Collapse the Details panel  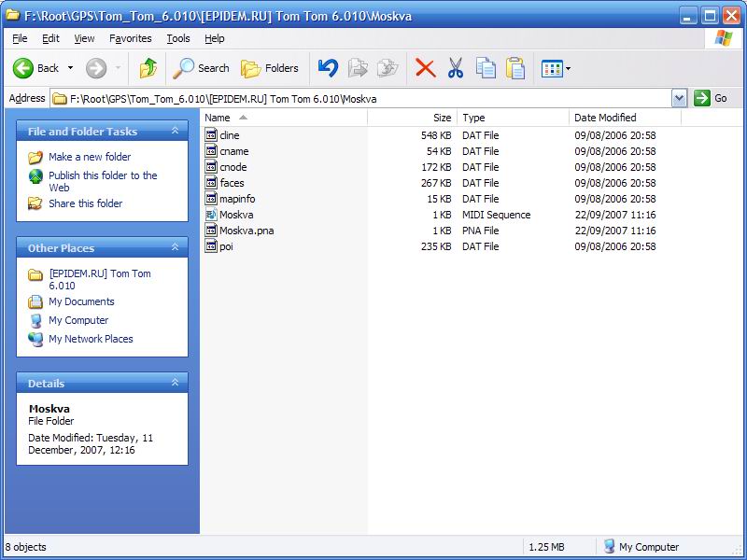(175, 383)
